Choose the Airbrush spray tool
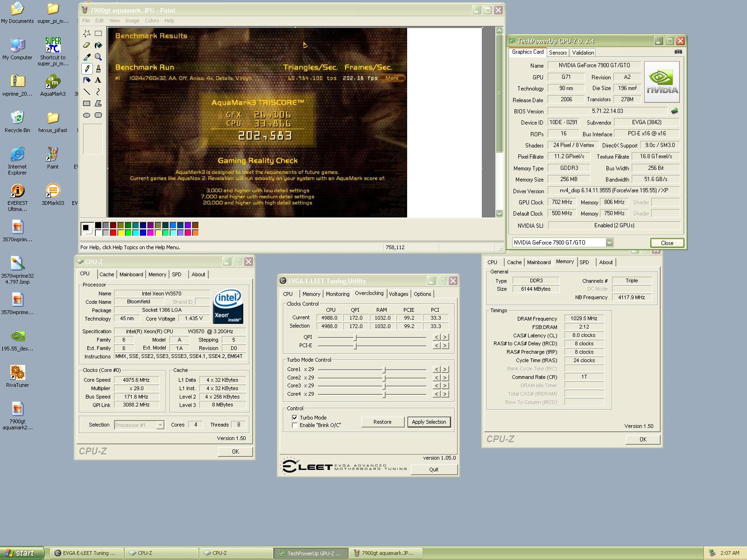Image resolution: width=747 pixels, height=560 pixels. click(87, 80)
